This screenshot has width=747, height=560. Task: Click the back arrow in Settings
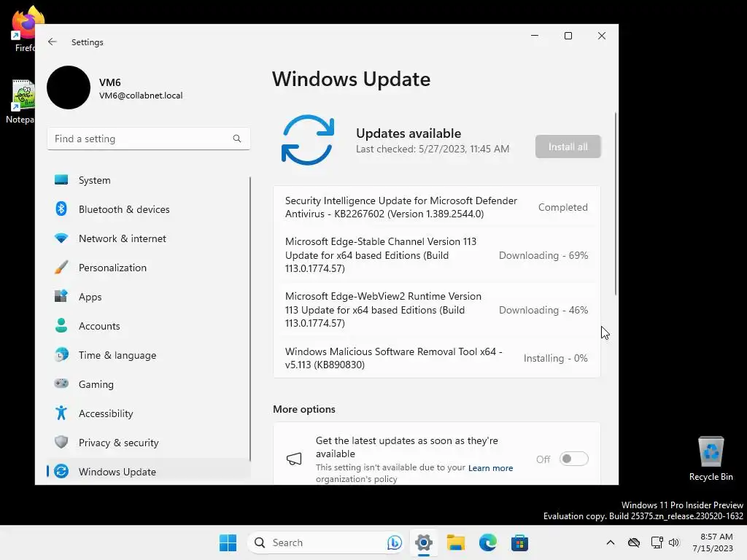point(53,42)
